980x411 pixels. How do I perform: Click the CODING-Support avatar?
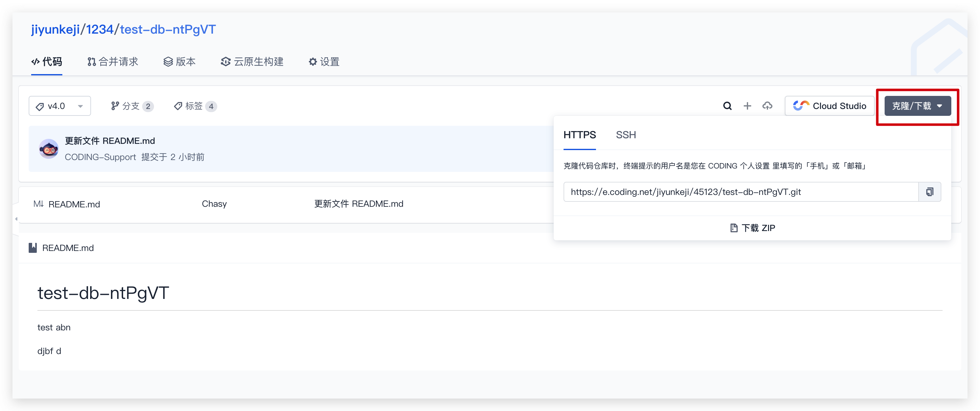coord(49,149)
